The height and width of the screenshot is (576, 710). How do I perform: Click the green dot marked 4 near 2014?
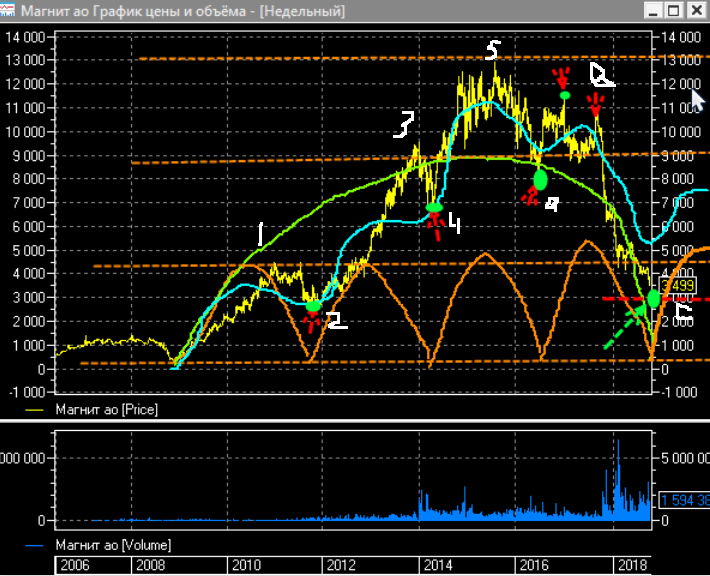[x=434, y=208]
